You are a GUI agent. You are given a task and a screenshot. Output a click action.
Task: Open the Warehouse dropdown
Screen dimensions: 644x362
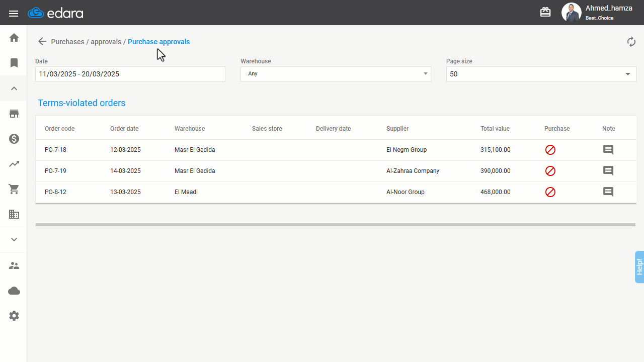336,74
